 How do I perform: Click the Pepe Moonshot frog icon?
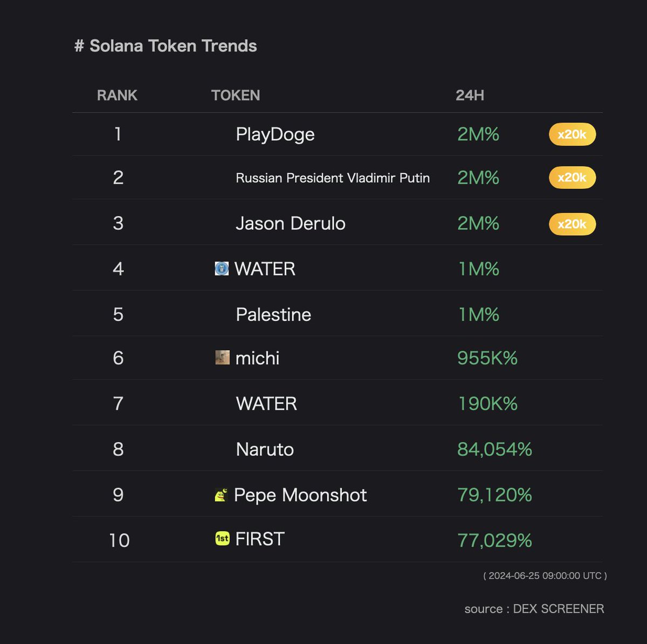tap(221, 495)
